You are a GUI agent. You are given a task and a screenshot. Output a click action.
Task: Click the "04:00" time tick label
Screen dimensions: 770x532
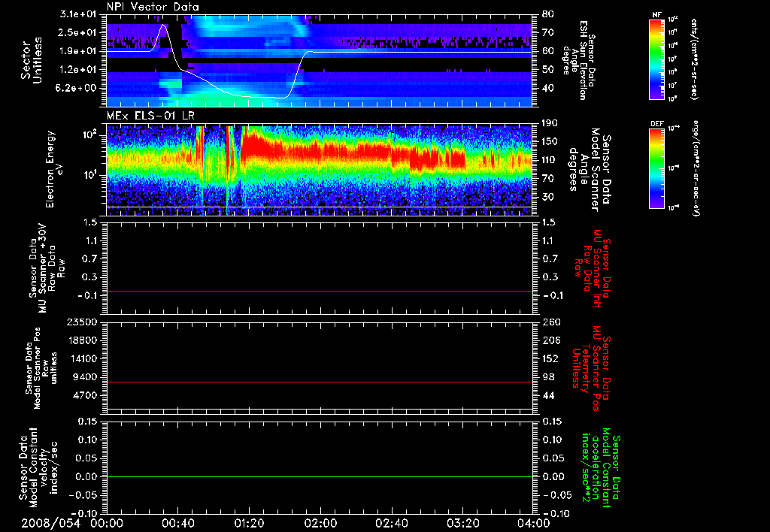[533, 524]
